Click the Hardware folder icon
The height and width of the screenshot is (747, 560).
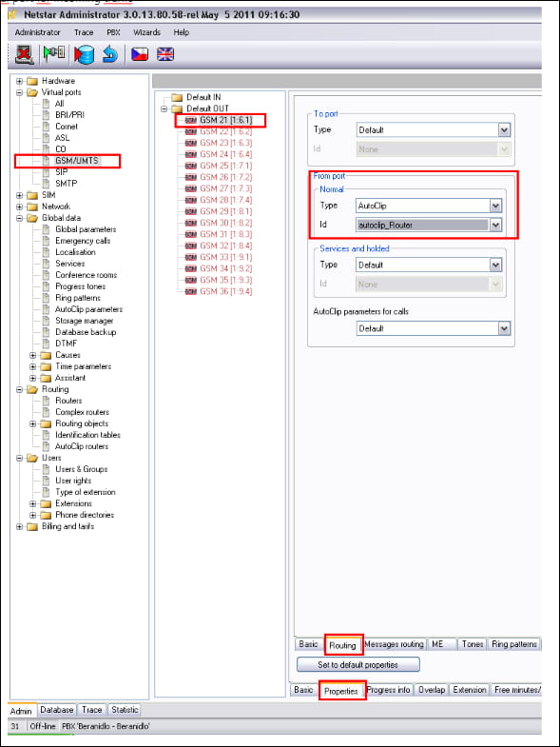(x=32, y=81)
